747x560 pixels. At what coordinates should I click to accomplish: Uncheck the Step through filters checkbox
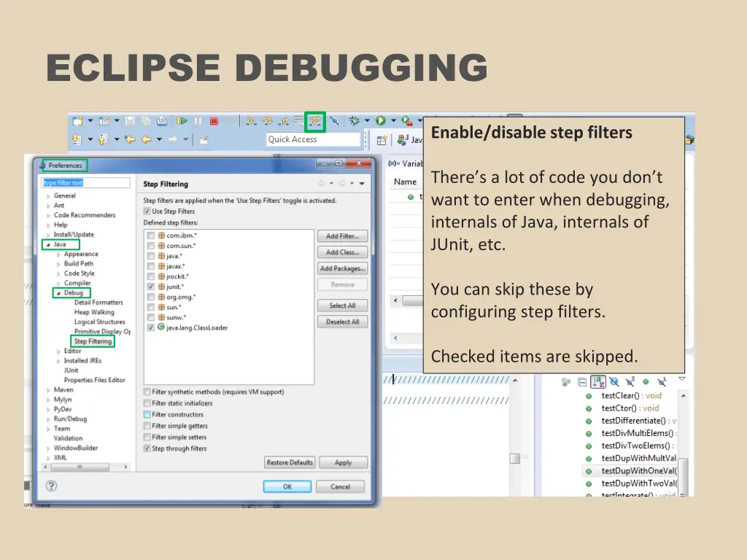pos(146,448)
